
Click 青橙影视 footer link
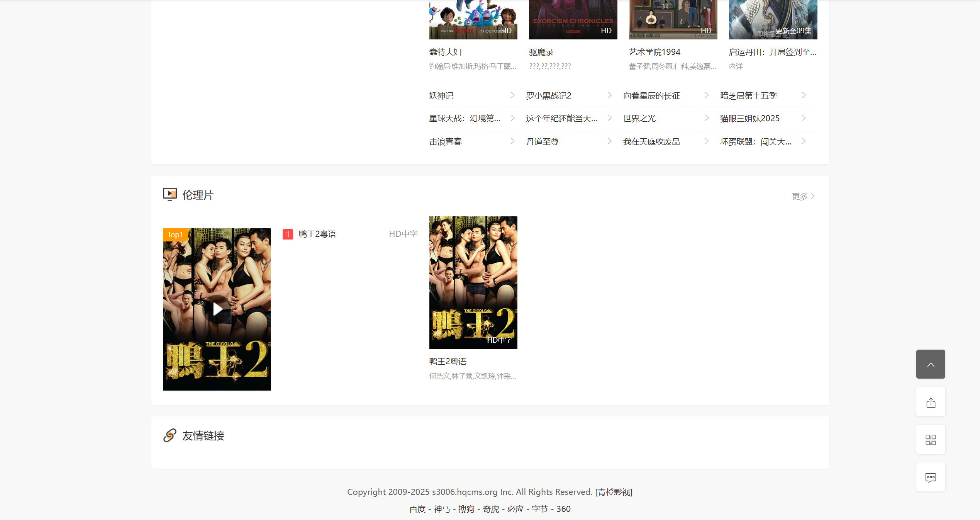tap(614, 492)
